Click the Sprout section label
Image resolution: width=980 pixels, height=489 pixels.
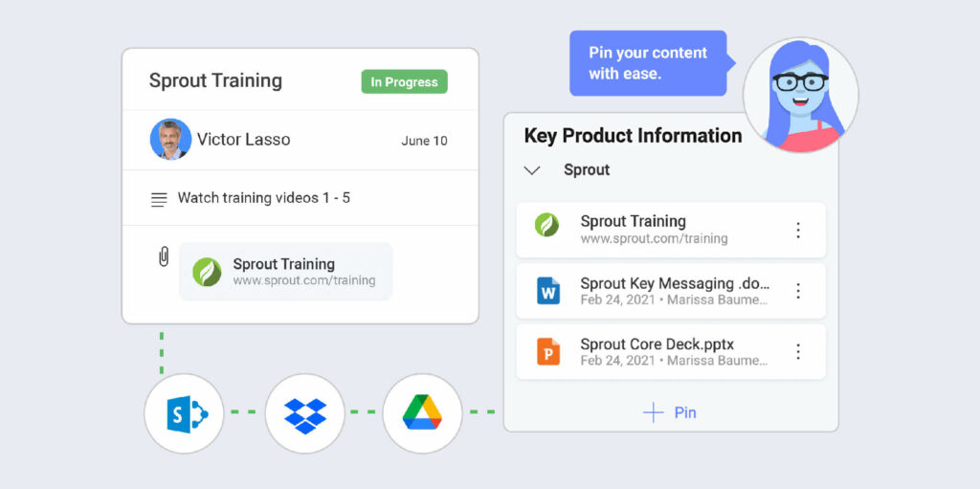click(x=587, y=170)
